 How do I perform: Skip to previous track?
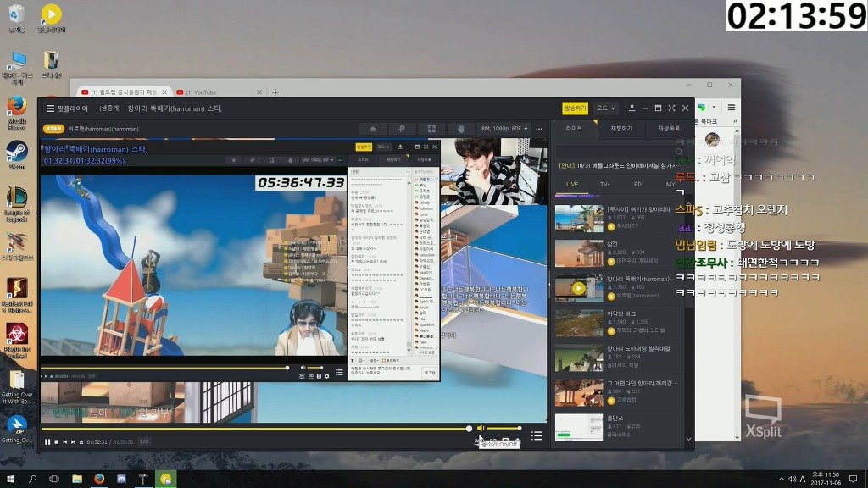click(64, 441)
